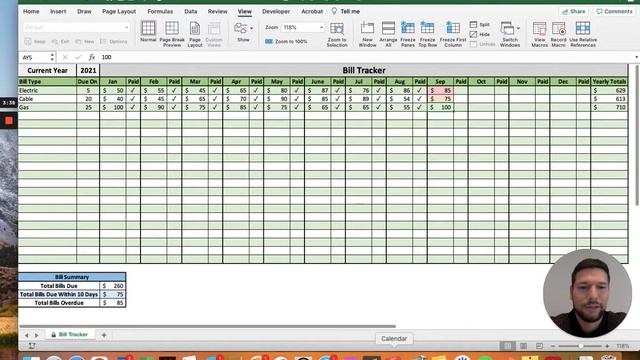Select Electric Yearly Totals cell 629
The image size is (640, 360).
pyautogui.click(x=609, y=90)
